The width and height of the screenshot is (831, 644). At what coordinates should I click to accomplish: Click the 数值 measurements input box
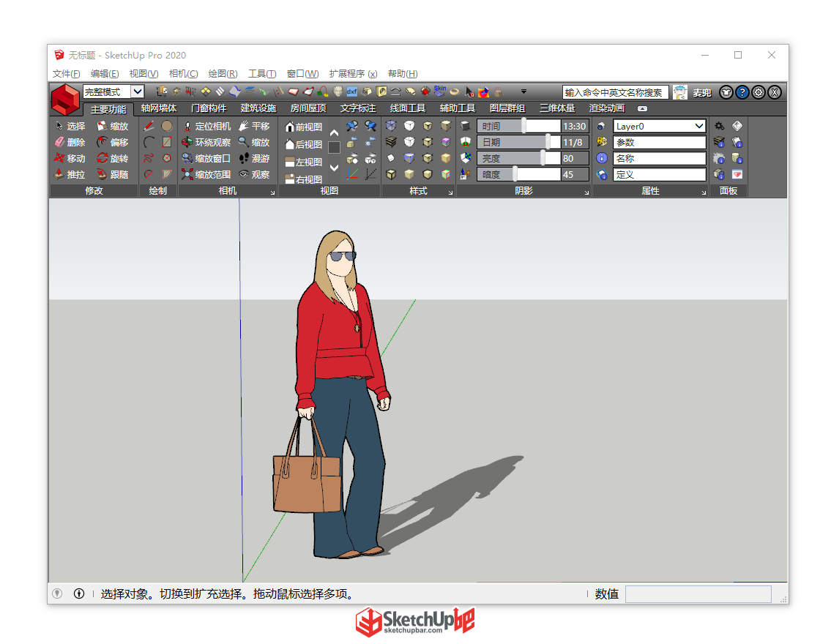[x=698, y=594]
